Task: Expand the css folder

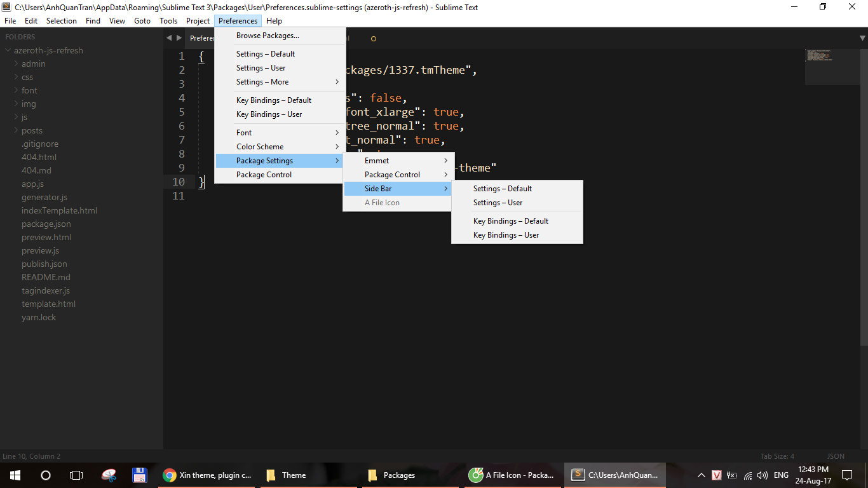Action: click(16, 77)
